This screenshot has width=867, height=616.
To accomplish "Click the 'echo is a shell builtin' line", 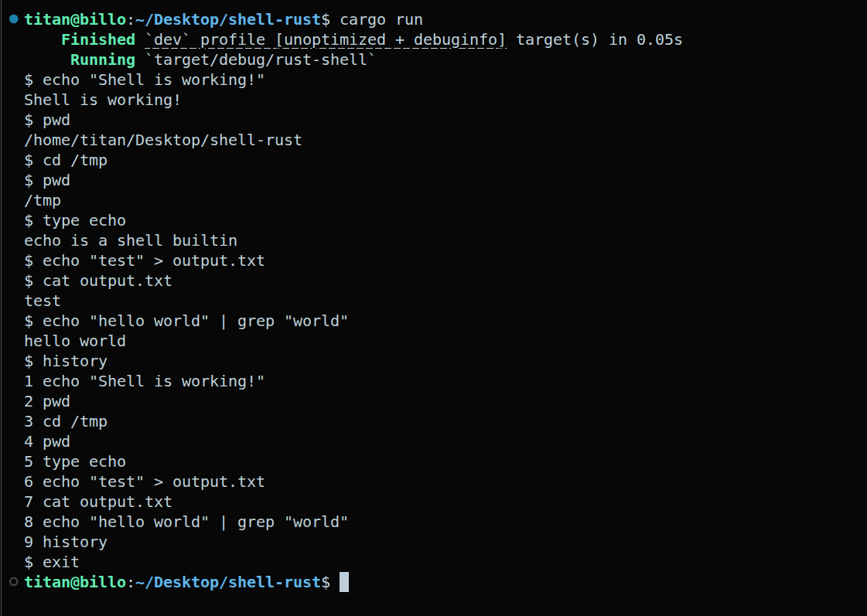I will 131,241.
